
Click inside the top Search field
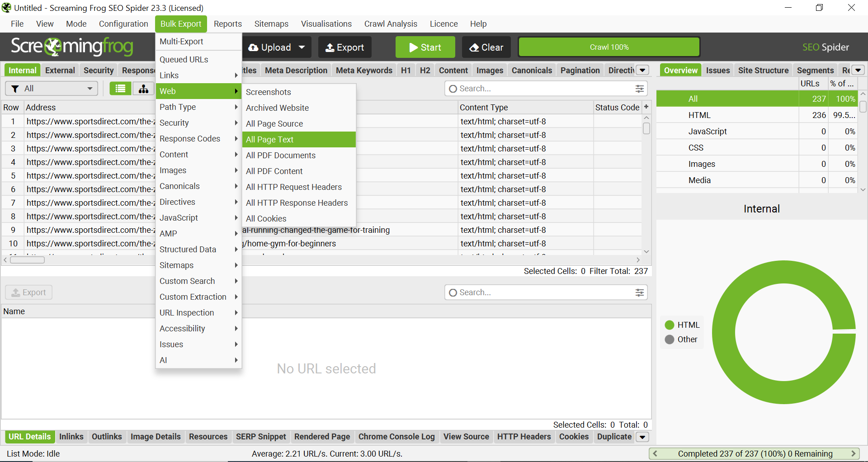520,89
